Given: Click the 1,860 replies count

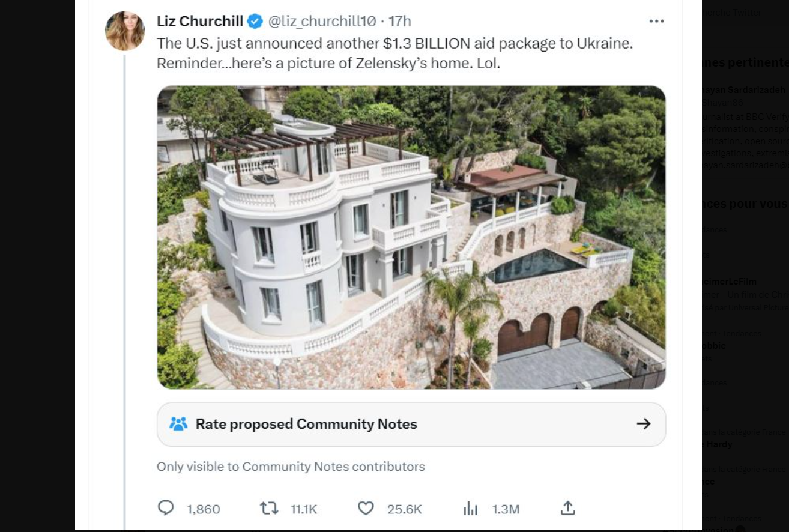Looking at the screenshot, I should pos(204,509).
